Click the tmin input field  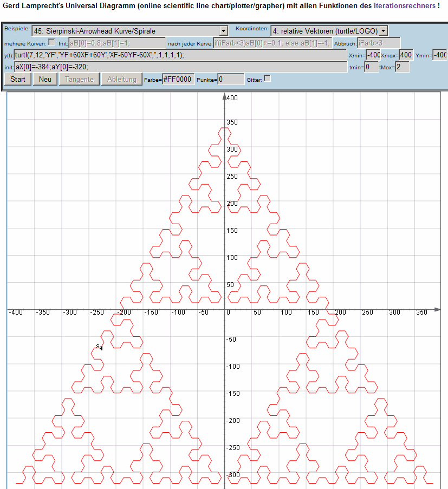click(372, 67)
